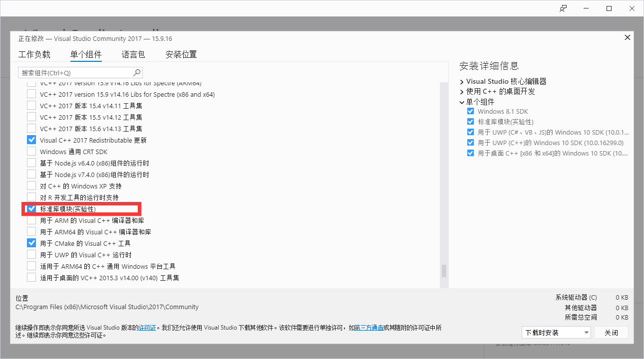The image size is (644, 359).
Task: Open the 第三方通告 link
Action: [x=369, y=328]
